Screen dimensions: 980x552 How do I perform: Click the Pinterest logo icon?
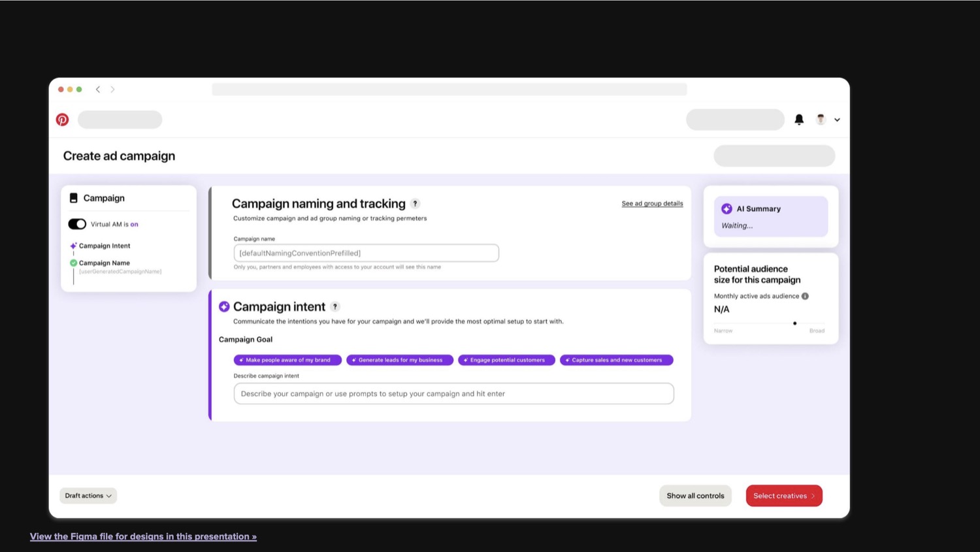62,120
